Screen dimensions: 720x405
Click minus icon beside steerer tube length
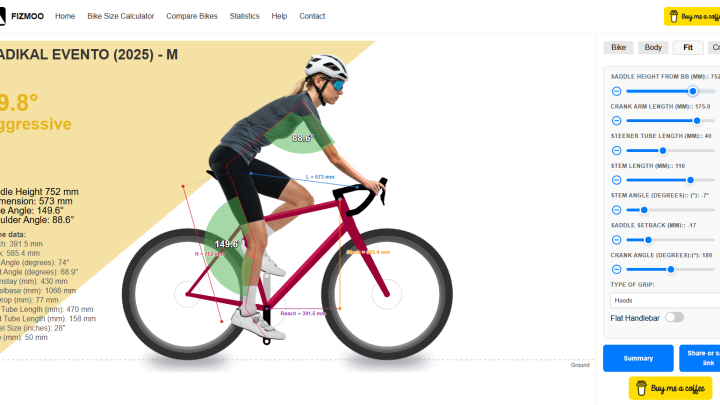pyautogui.click(x=616, y=151)
